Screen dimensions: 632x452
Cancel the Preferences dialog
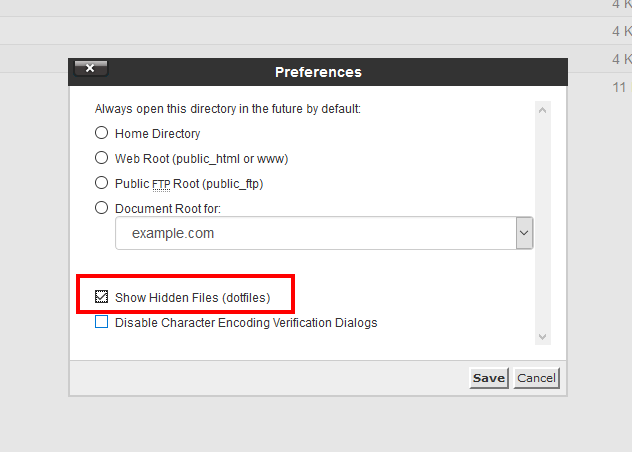click(x=537, y=378)
